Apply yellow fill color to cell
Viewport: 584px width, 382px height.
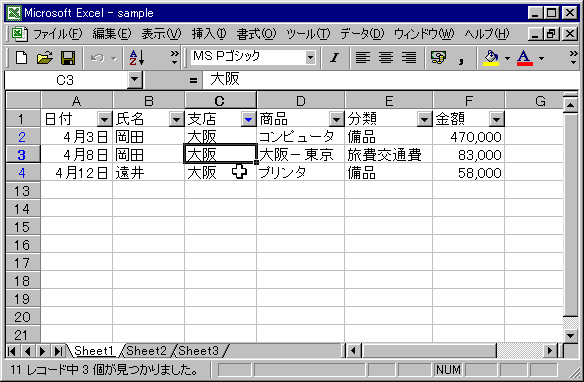(492, 58)
